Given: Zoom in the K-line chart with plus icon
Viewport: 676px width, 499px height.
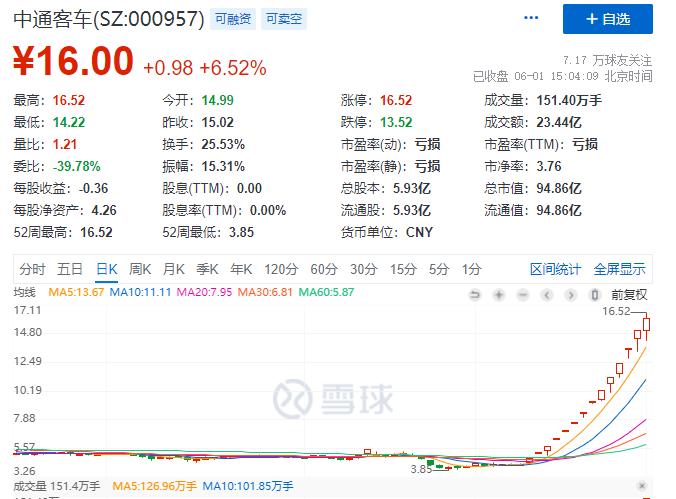Looking at the screenshot, I should tap(499, 295).
